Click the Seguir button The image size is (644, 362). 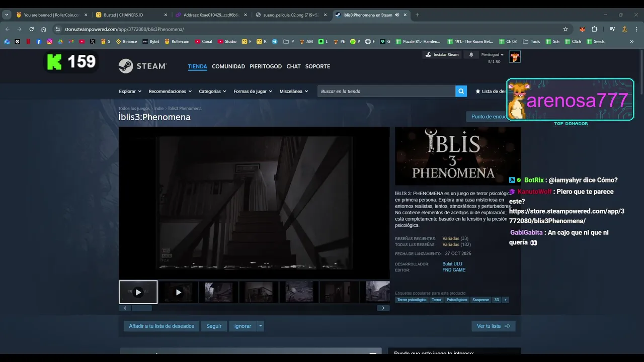214,326
